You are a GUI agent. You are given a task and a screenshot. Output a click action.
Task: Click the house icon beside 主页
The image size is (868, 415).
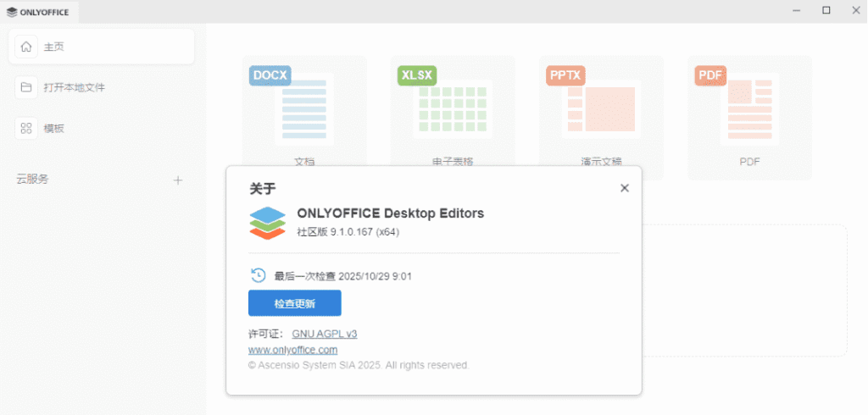(26, 47)
